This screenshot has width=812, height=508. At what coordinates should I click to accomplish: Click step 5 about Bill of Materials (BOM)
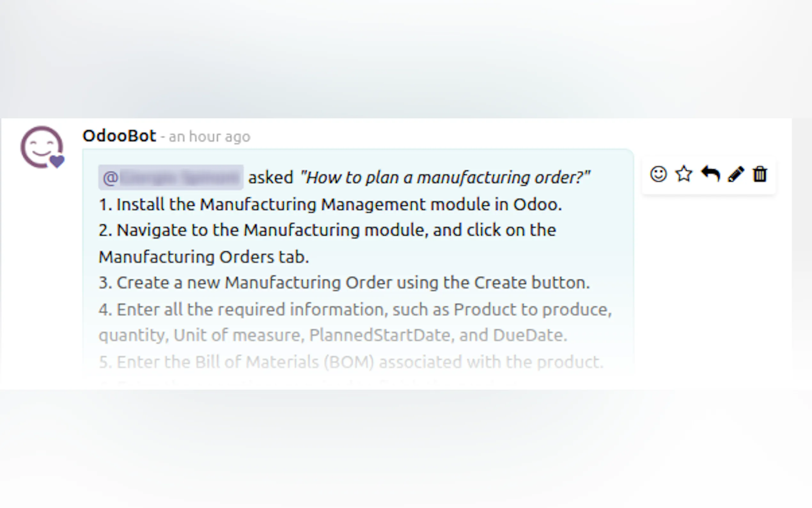pos(351,362)
